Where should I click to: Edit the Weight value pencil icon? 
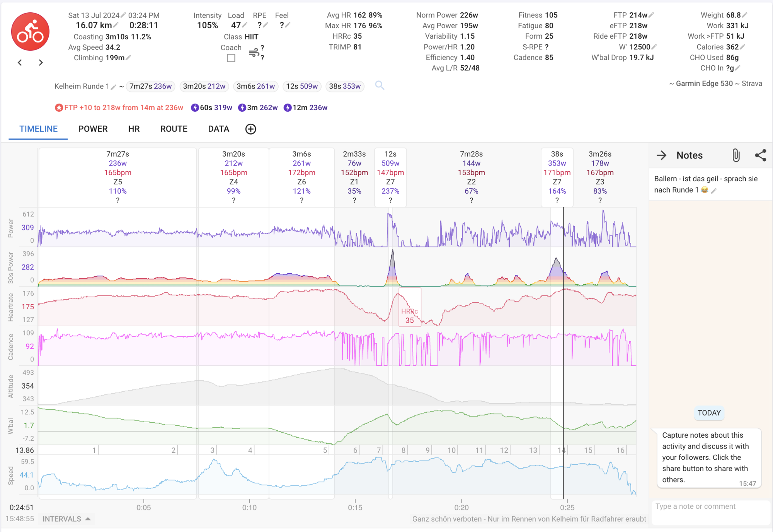pyautogui.click(x=745, y=15)
